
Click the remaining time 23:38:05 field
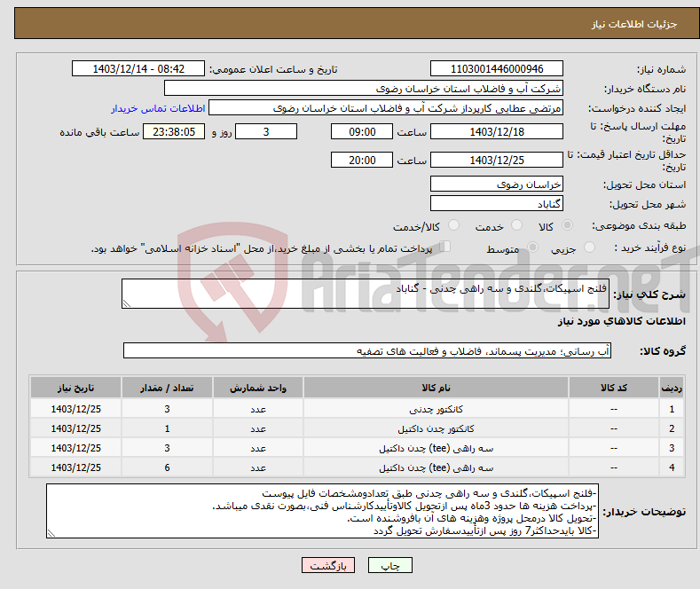tap(174, 131)
